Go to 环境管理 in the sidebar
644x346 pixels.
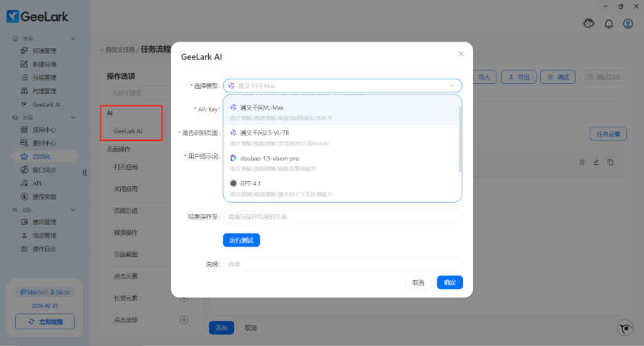point(44,51)
